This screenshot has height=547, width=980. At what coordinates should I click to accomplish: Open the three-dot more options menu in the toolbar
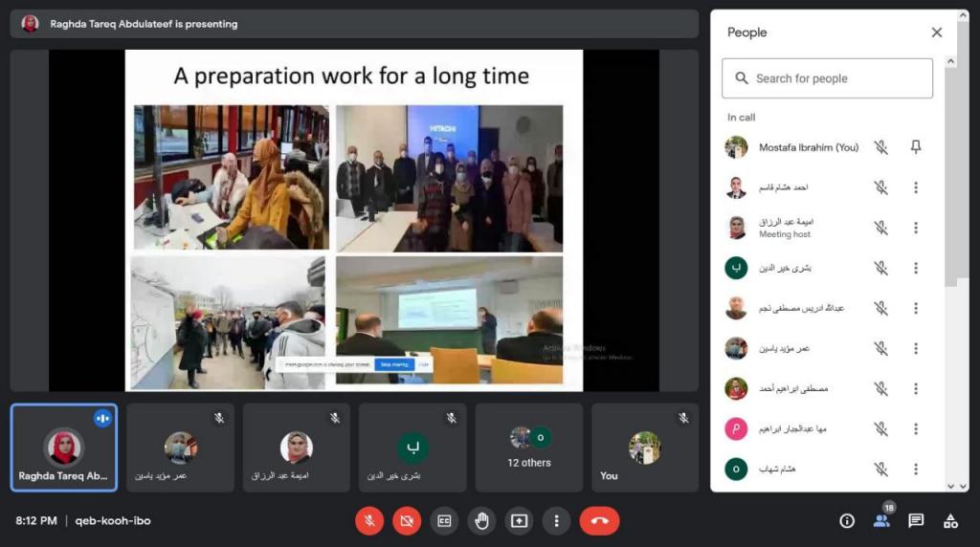(x=556, y=521)
